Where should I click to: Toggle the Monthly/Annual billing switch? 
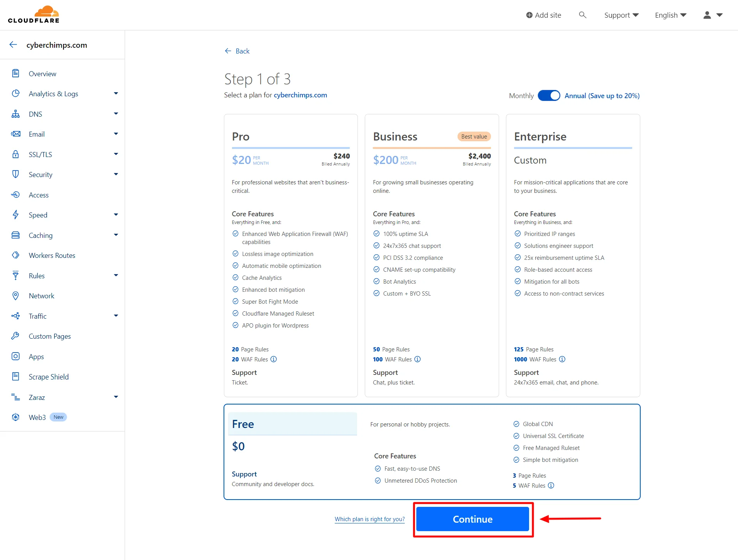[x=549, y=95]
